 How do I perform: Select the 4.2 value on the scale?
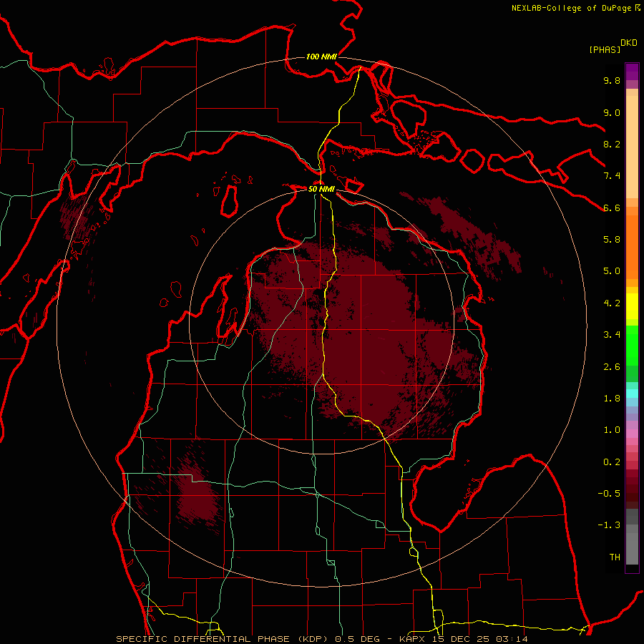click(x=612, y=303)
